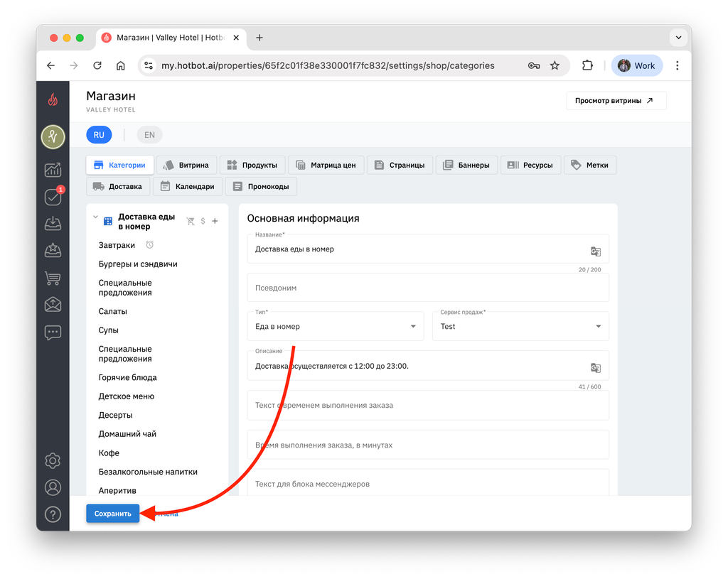Open the Valley Hotel property avatar
The image size is (728, 579).
pos(53,137)
